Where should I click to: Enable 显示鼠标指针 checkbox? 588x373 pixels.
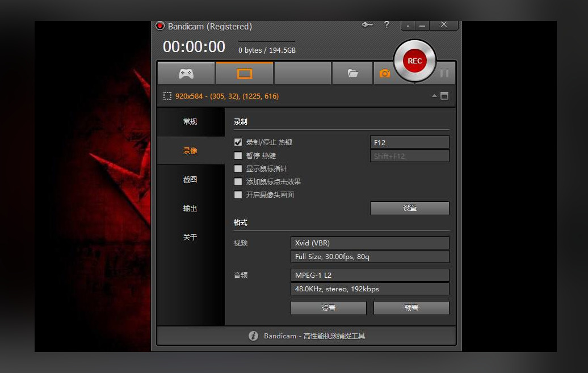click(238, 168)
